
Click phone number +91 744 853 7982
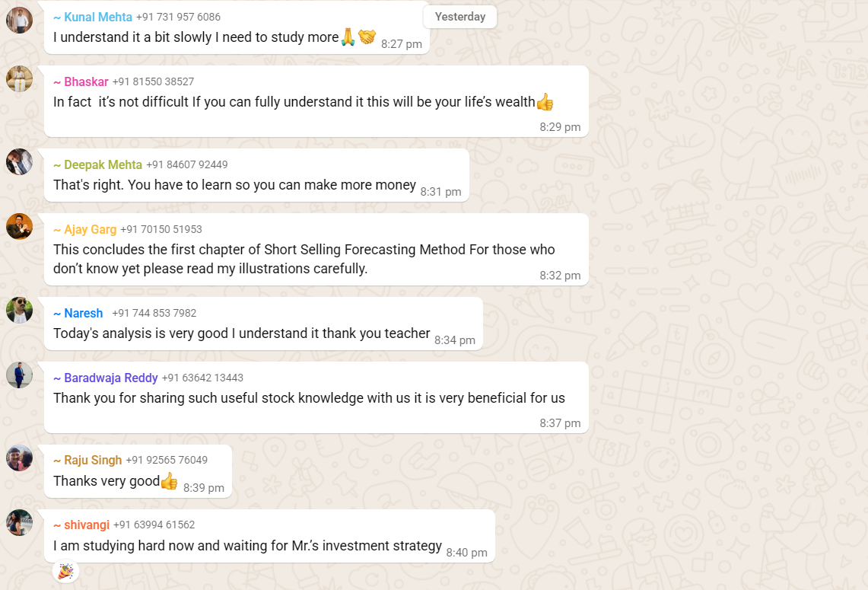coord(154,313)
